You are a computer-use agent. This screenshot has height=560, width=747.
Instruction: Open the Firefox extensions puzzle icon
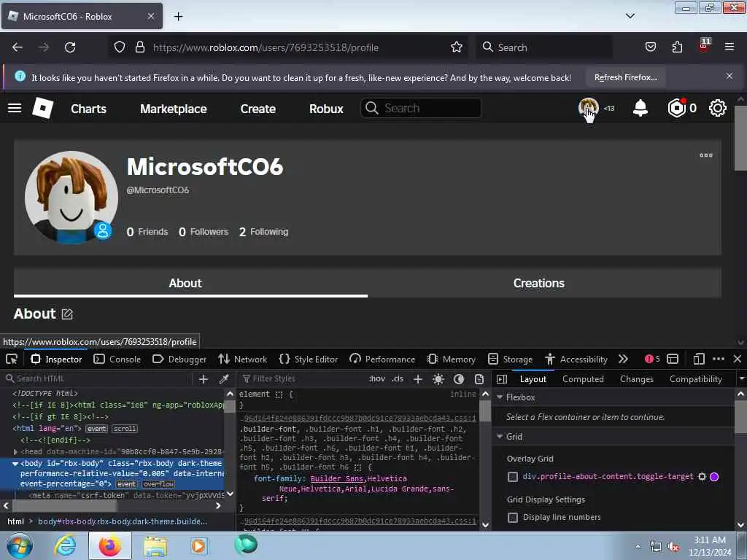[677, 47]
